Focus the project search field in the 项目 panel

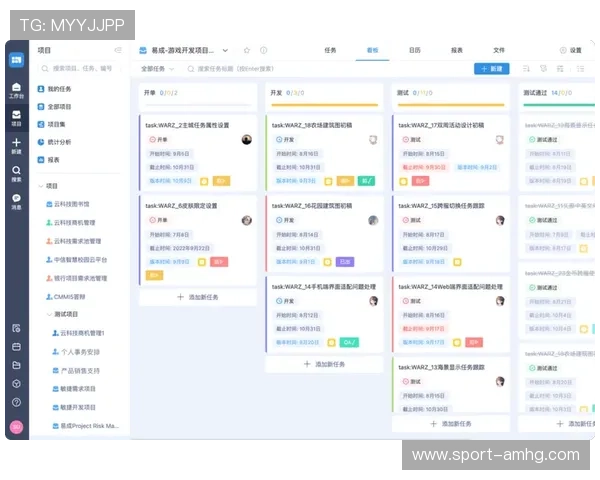(80, 69)
